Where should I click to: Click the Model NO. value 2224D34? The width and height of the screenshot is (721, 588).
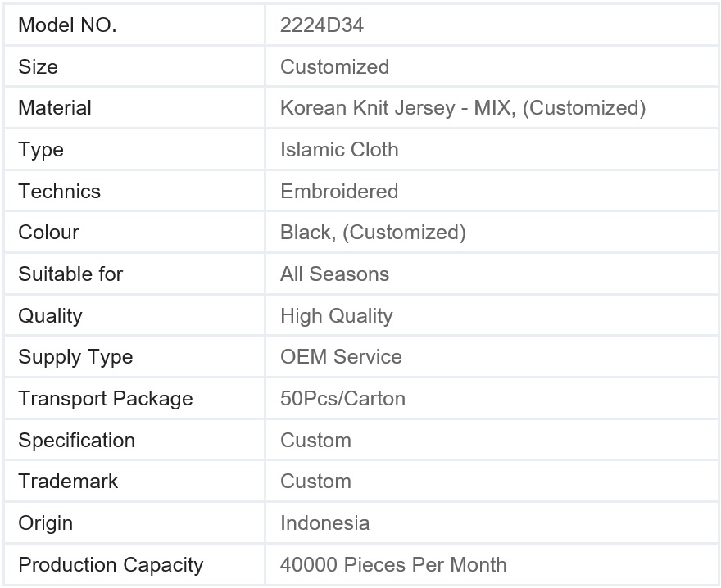click(322, 25)
